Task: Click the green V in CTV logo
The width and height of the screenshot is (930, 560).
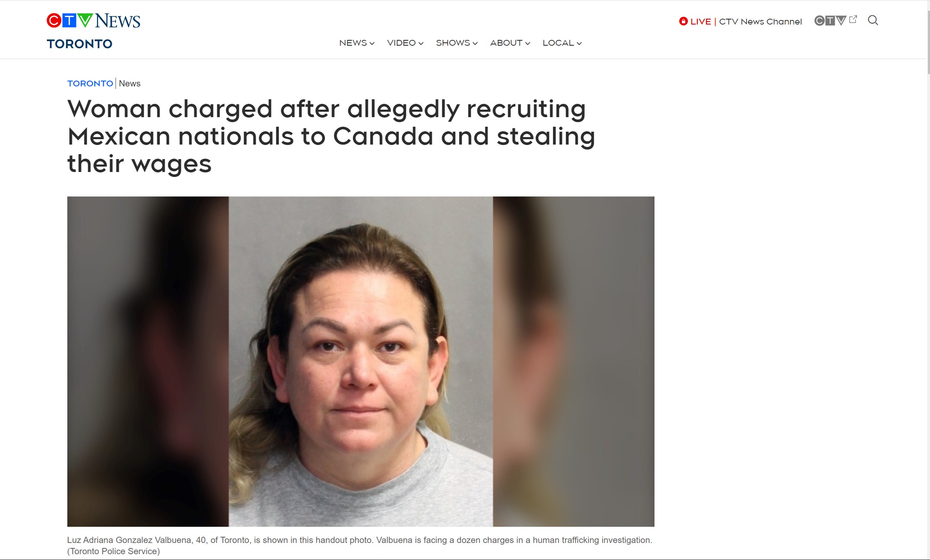Action: click(85, 20)
